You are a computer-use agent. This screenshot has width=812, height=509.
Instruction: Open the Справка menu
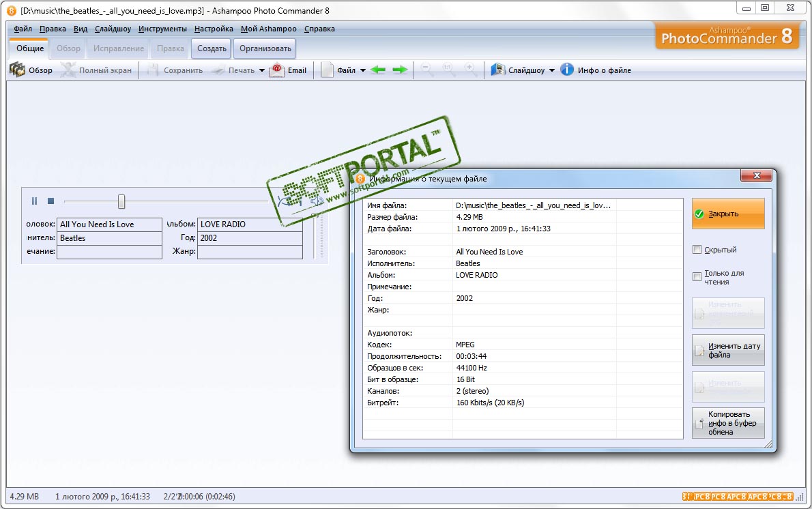[x=319, y=29]
